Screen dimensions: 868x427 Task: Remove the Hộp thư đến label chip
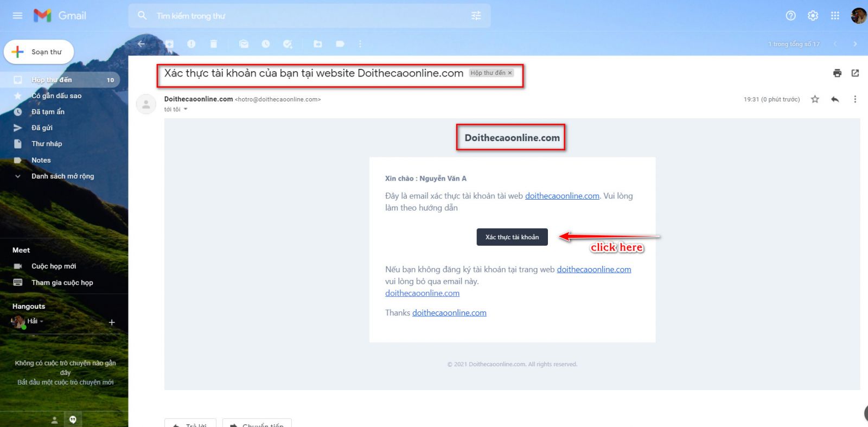click(x=510, y=73)
